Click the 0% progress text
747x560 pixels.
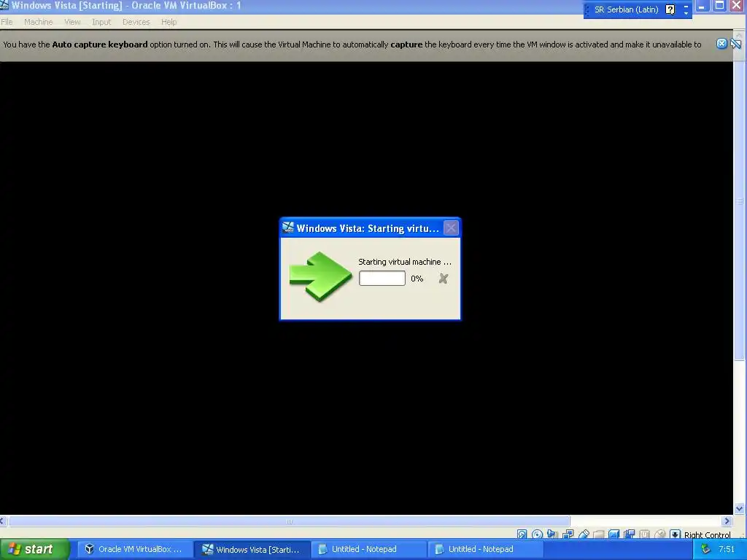(x=417, y=279)
